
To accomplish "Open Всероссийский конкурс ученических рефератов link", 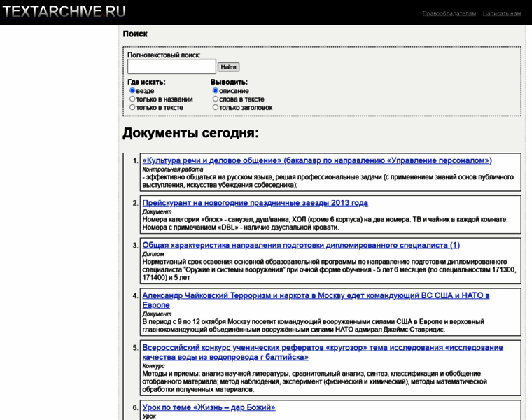I will 323,352.
